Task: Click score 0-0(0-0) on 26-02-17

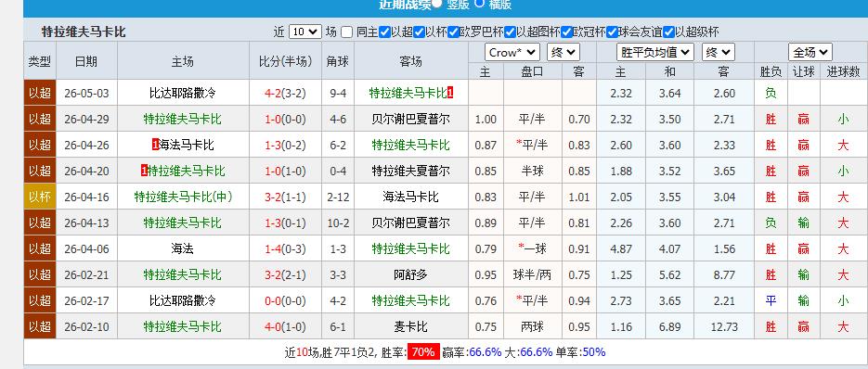Action: tap(285, 301)
